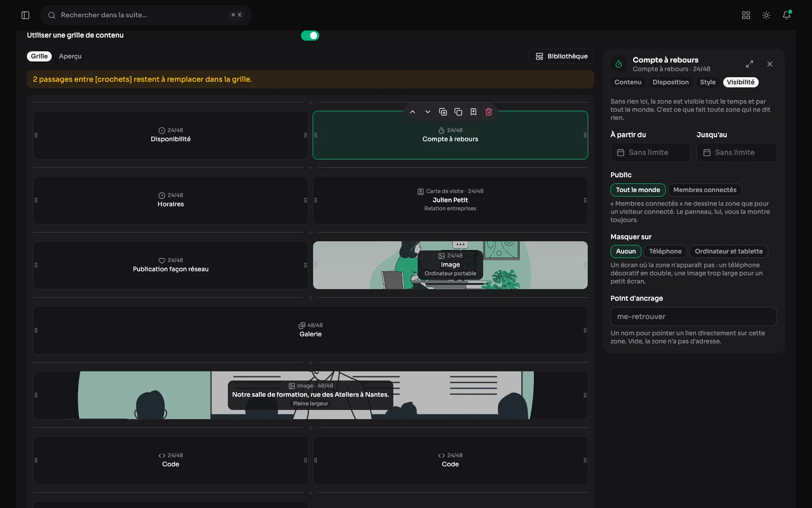Toggle the sidebar panel icon

pos(25,15)
